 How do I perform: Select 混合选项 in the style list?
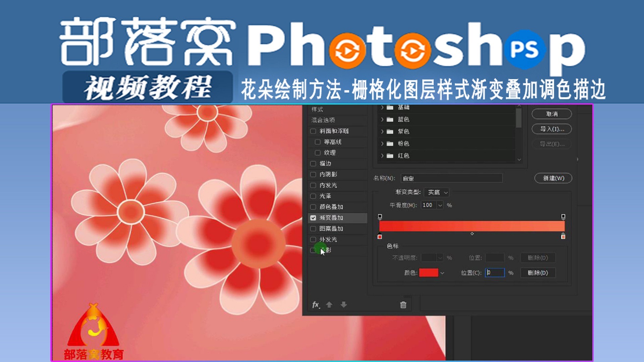[323, 120]
